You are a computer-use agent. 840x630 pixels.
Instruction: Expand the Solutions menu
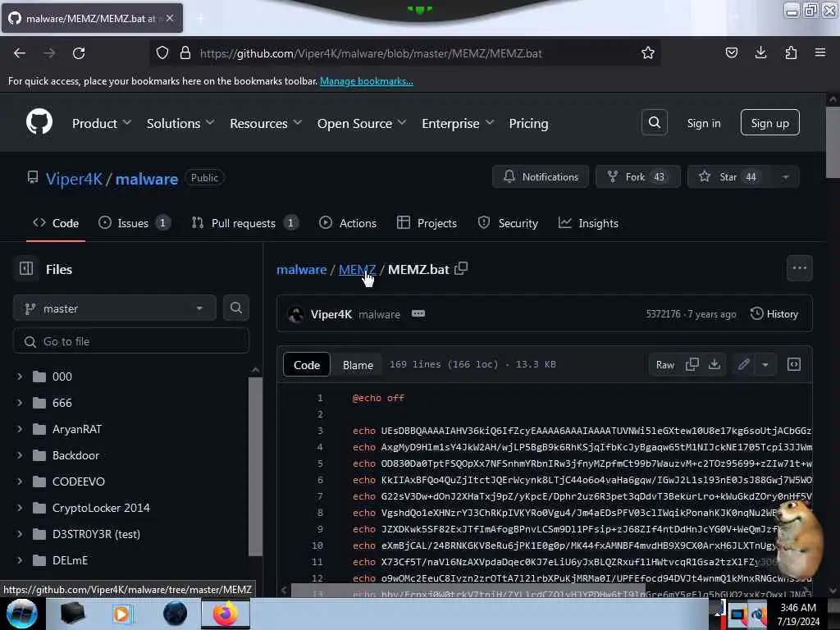tap(180, 123)
